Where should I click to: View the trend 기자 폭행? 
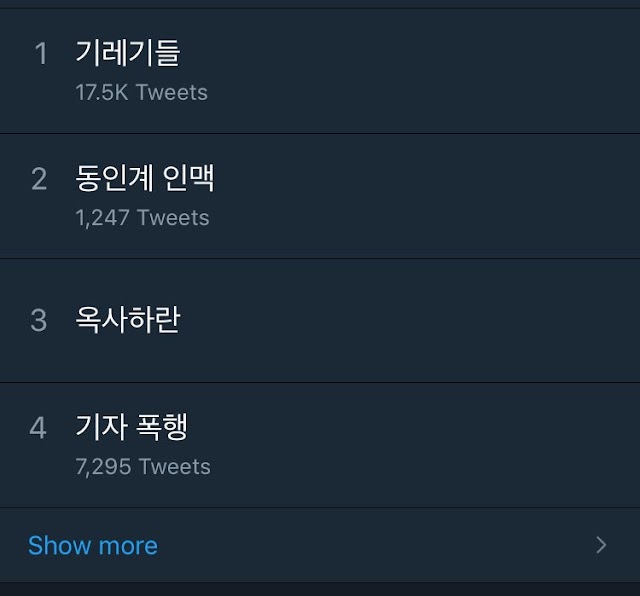[131, 427]
